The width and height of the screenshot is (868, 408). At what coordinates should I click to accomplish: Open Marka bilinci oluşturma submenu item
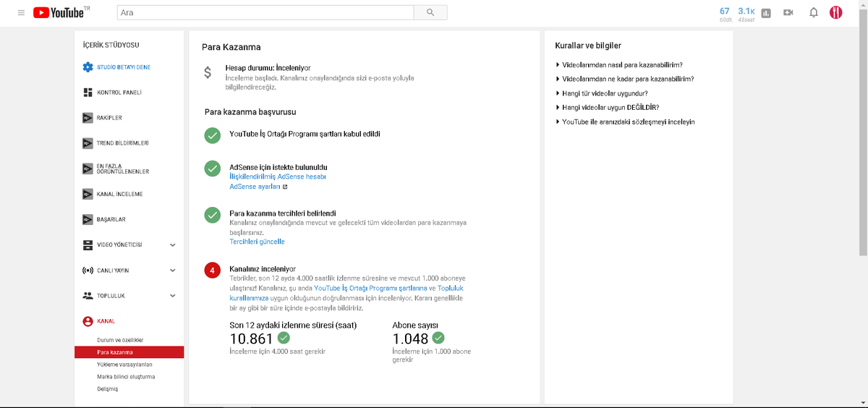pos(126,377)
